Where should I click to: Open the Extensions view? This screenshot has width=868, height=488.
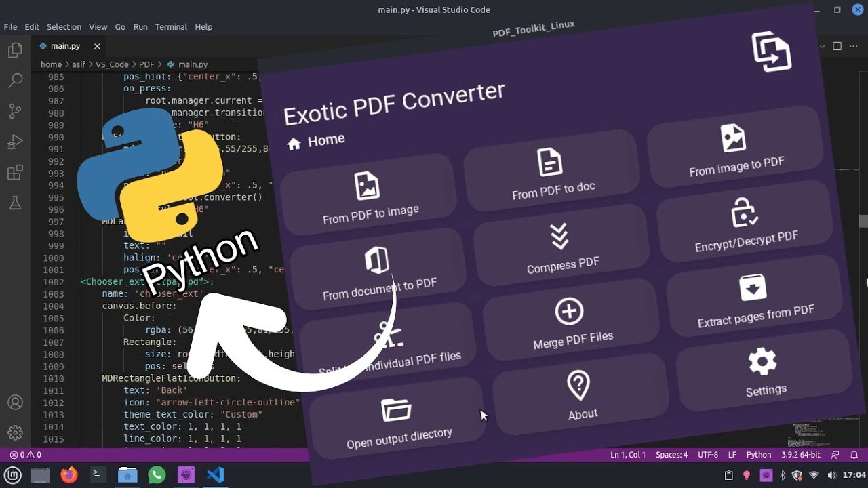coord(15,172)
